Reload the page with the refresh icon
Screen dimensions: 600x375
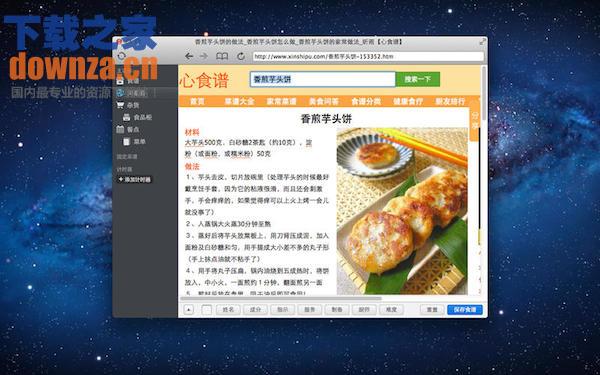click(241, 56)
